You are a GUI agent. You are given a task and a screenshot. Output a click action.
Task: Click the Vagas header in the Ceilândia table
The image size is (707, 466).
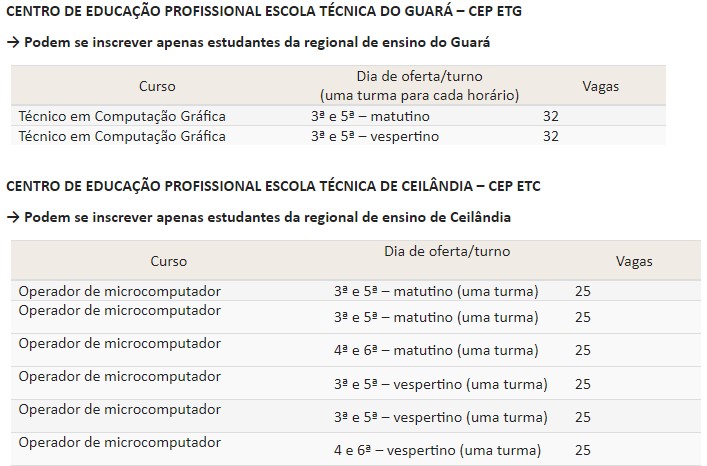coord(634,261)
